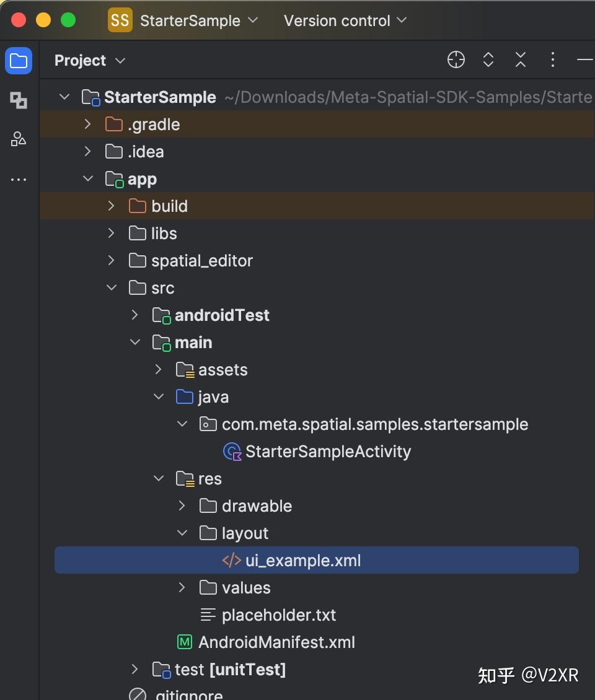This screenshot has width=595, height=700.
Task: Show more tool windows ellipsis
Action: click(19, 180)
